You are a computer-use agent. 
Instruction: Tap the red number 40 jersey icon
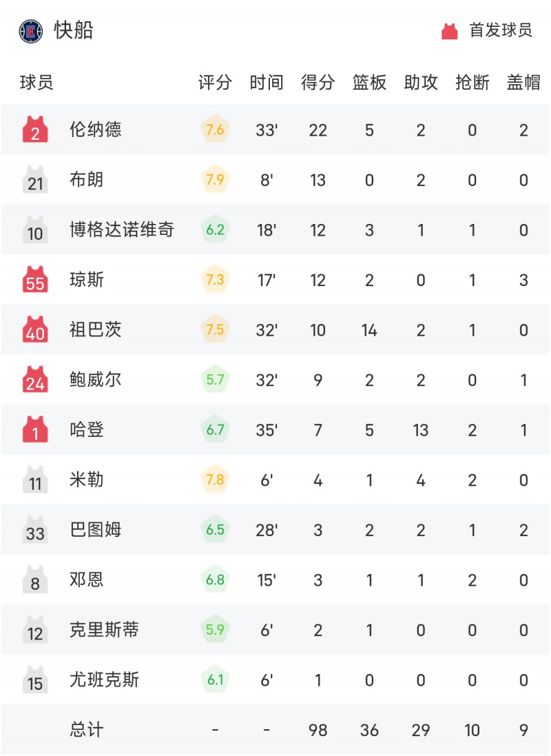pyautogui.click(x=35, y=329)
